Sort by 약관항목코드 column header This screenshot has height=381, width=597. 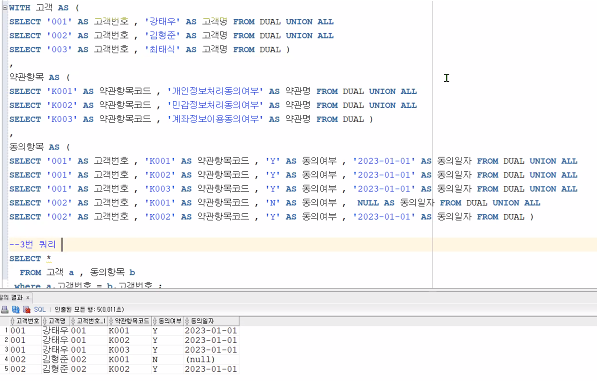(x=130, y=321)
